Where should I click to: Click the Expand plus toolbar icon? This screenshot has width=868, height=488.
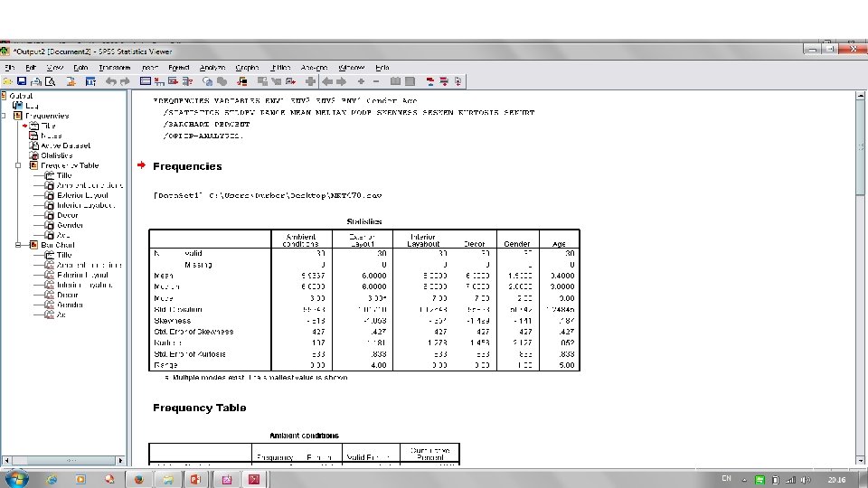coord(361,81)
